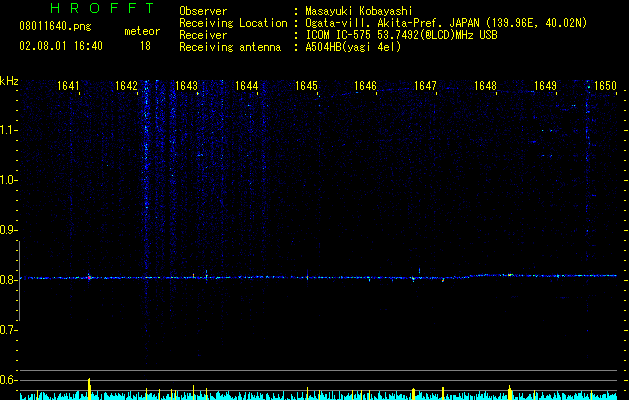629x400 pixels.
Task: Click the 0.9 kHz axis label
Action: pyautogui.click(x=8, y=230)
